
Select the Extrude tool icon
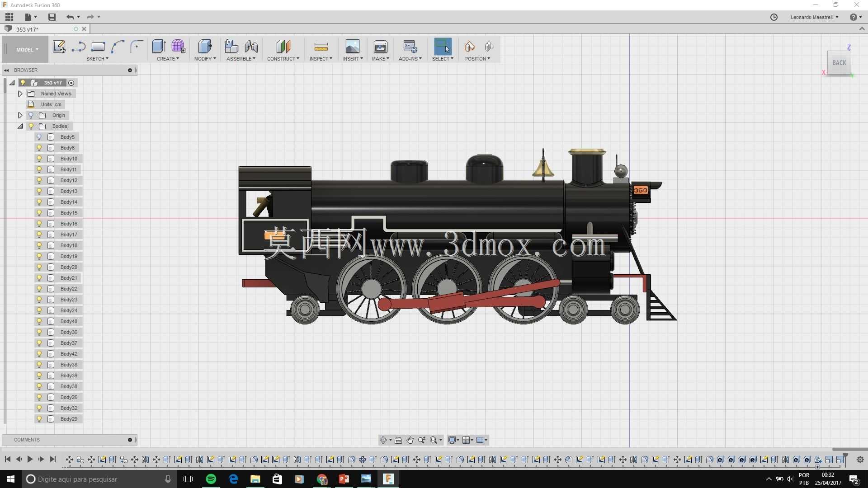pyautogui.click(x=159, y=47)
